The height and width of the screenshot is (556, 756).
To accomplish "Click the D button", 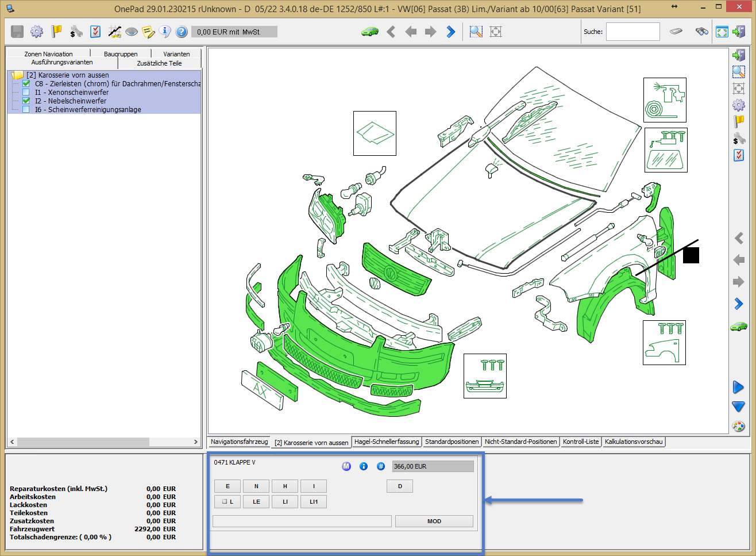I will (x=400, y=486).
